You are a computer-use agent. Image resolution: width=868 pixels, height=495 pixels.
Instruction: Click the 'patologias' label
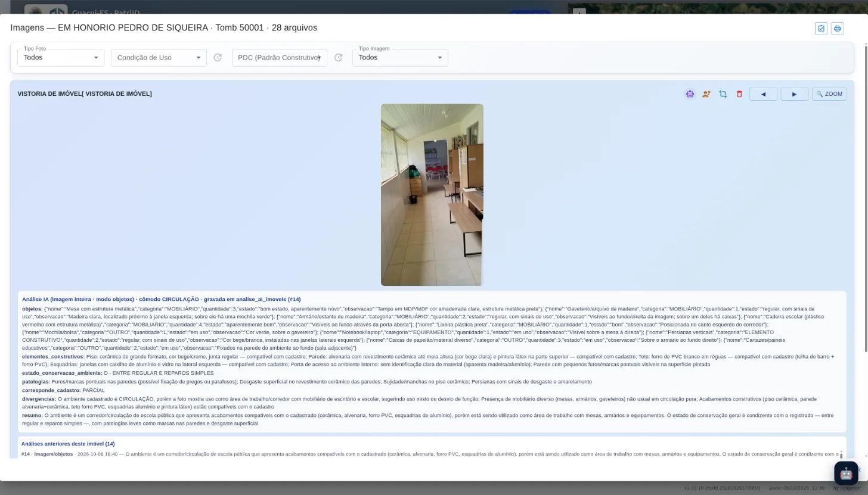click(x=36, y=382)
